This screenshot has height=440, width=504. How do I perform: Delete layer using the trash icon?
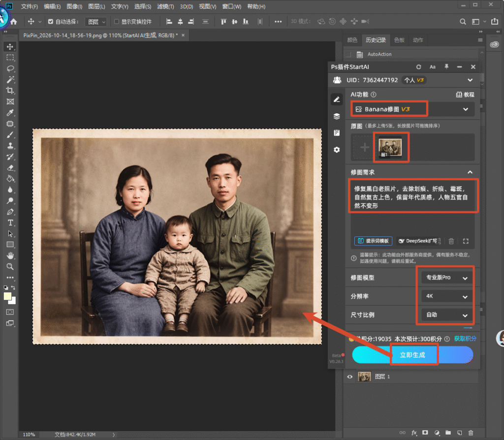471,433
